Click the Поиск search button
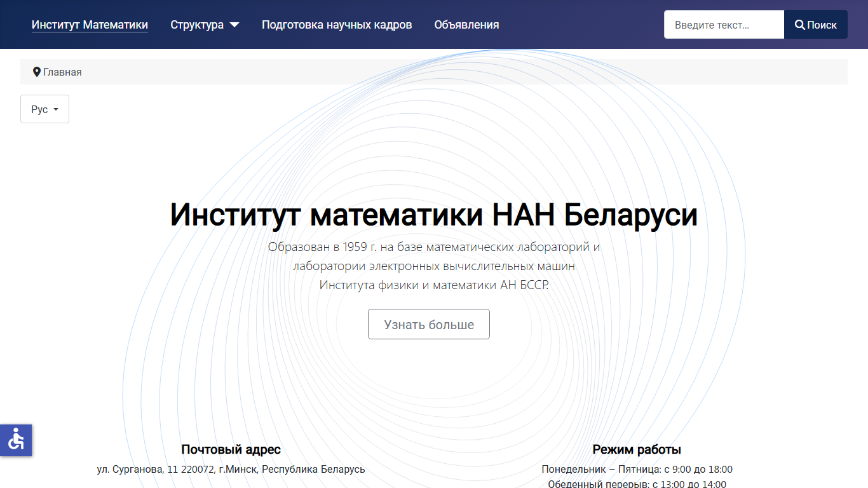868x488 pixels. point(816,25)
